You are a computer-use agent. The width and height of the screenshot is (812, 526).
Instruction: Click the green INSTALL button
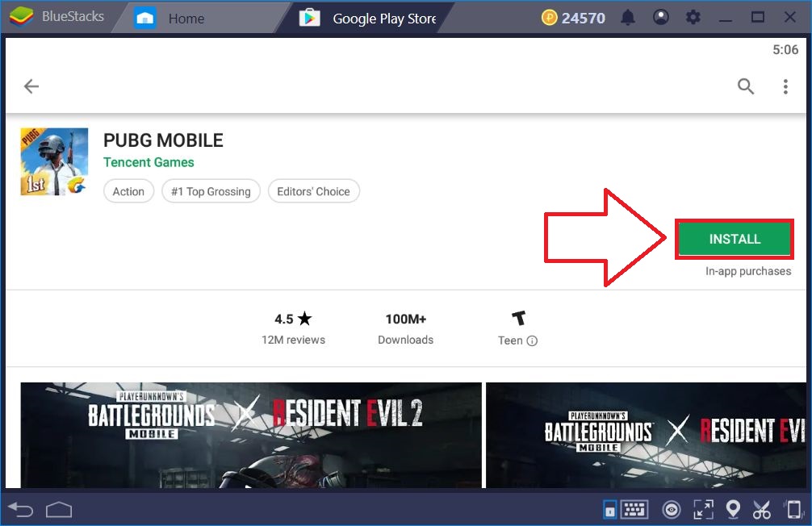(x=735, y=239)
